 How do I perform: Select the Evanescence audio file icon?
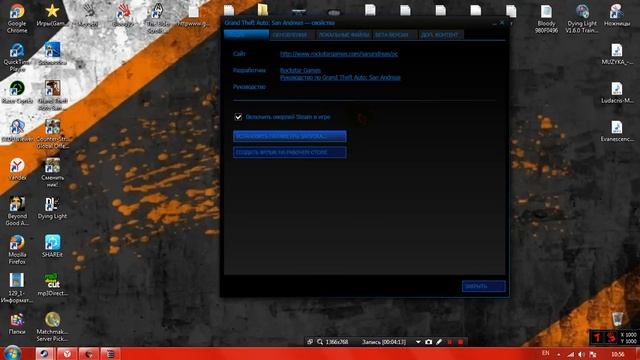(616, 131)
